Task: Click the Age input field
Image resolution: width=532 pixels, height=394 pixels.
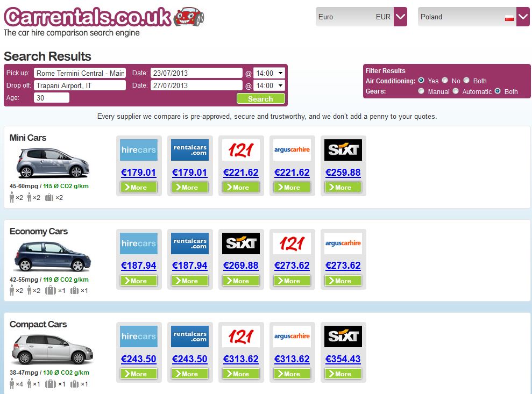Action: pyautogui.click(x=52, y=98)
